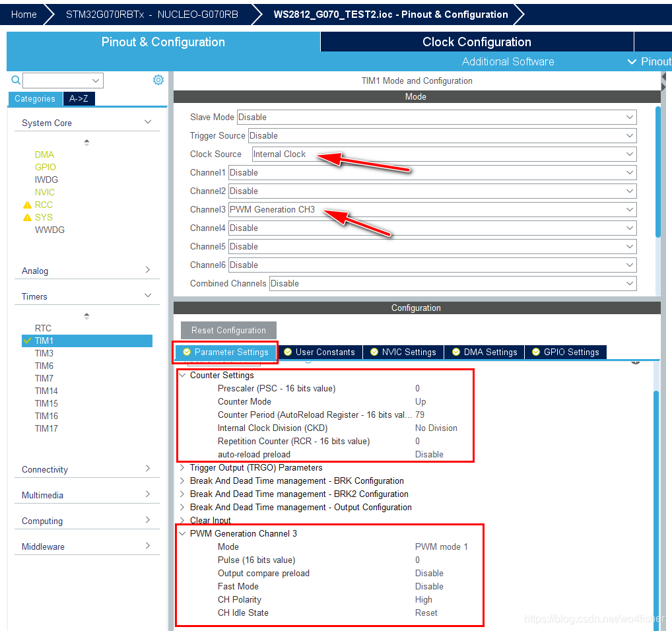Select TIM3 in Timers list
The image size is (672, 631).
pos(44,353)
